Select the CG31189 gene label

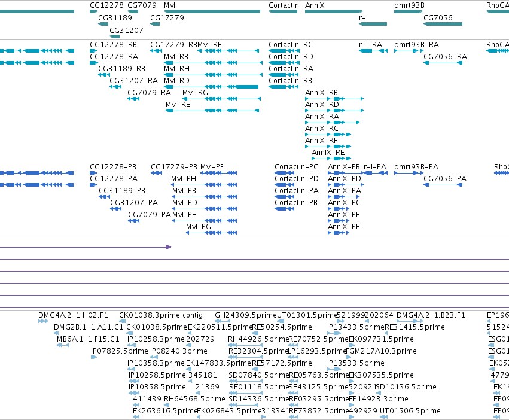(x=115, y=17)
